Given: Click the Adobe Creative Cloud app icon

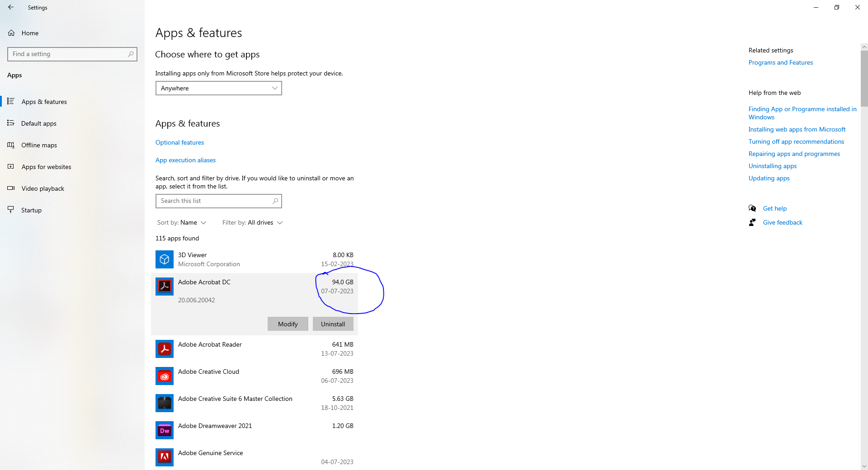Looking at the screenshot, I should [x=165, y=376].
